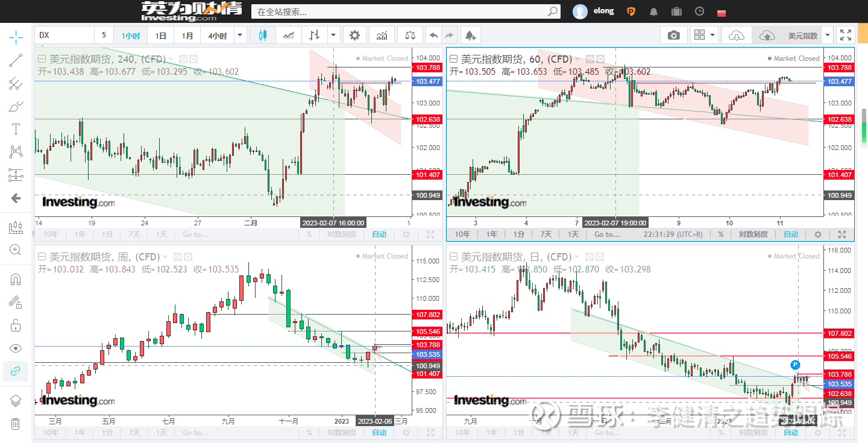Switch to area chart style

(x=289, y=36)
